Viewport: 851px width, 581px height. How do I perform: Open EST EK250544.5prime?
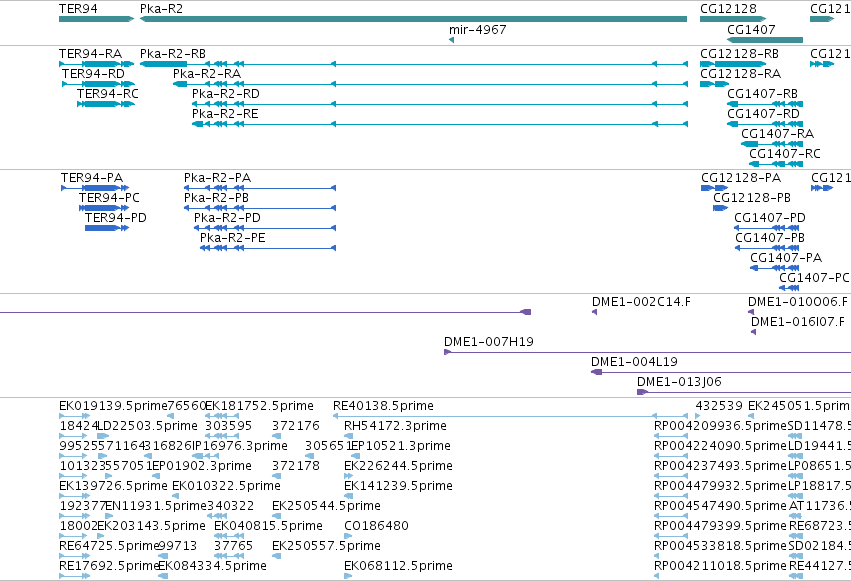[276, 516]
